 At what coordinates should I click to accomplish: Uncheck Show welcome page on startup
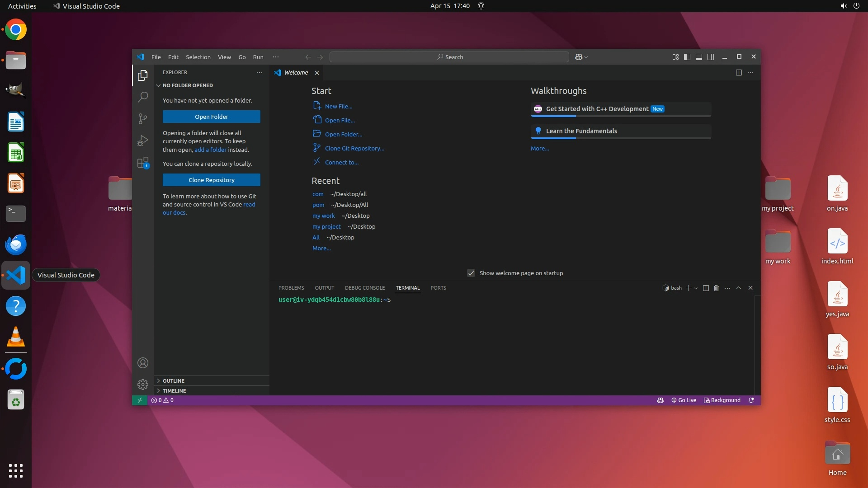pos(471,273)
